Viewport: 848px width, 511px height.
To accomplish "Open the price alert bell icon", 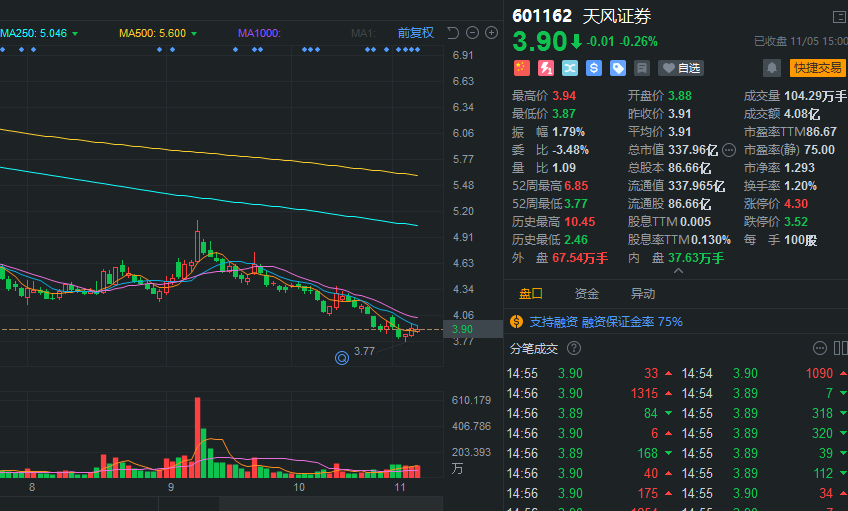I will pyautogui.click(x=772, y=68).
